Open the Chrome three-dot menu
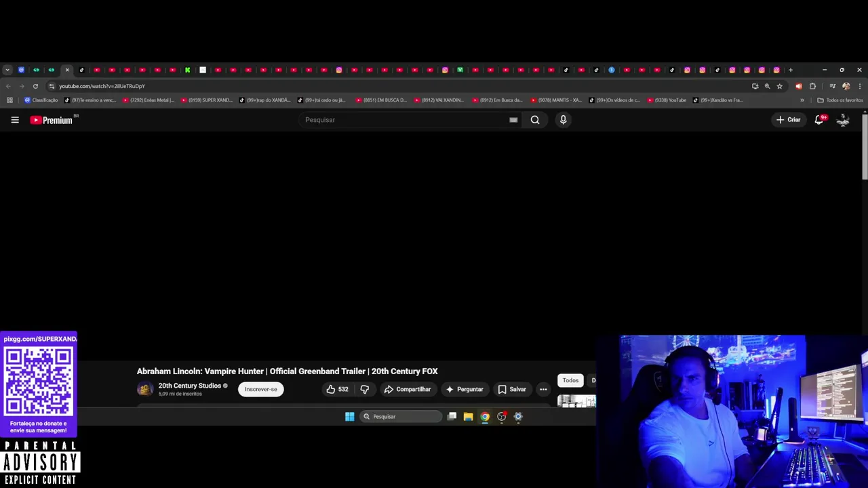This screenshot has height=488, width=868. click(x=860, y=86)
